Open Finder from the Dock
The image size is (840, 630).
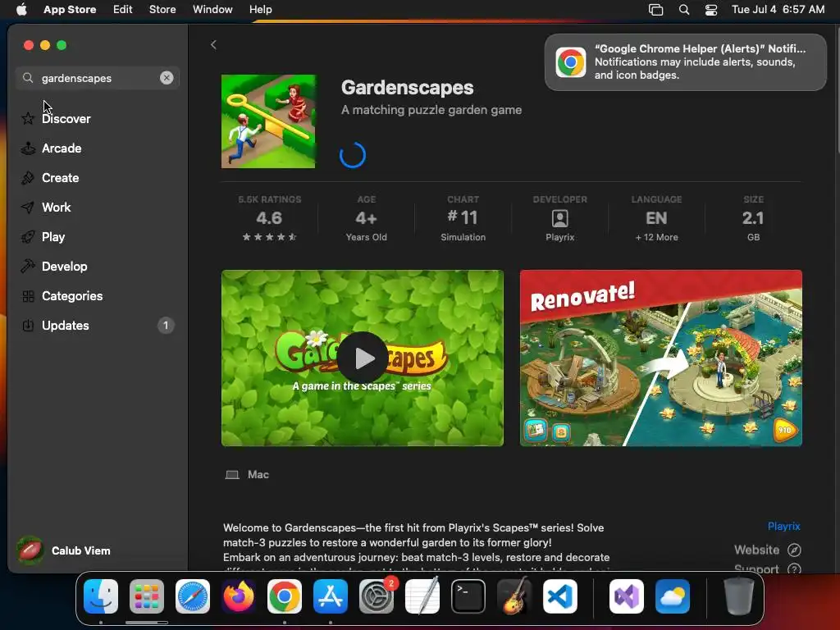101,596
